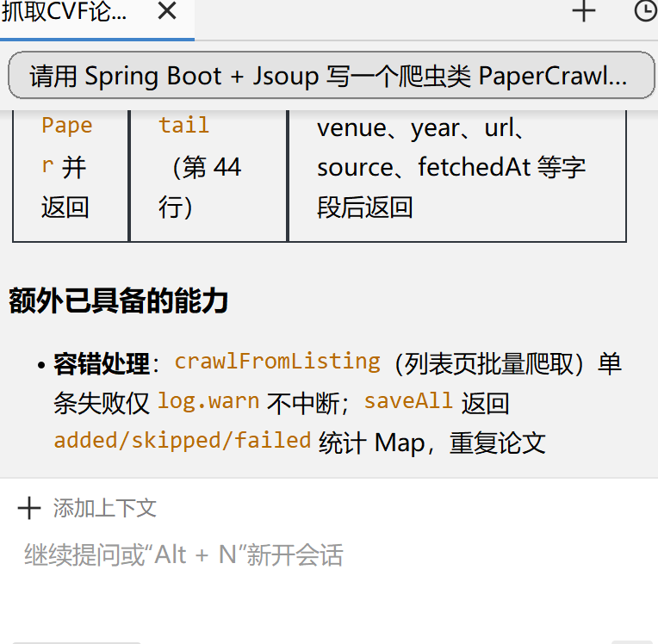Viewport: 658px width, 644px height.
Task: Click the text 统计 Map，重复论文
Action: [431, 443]
